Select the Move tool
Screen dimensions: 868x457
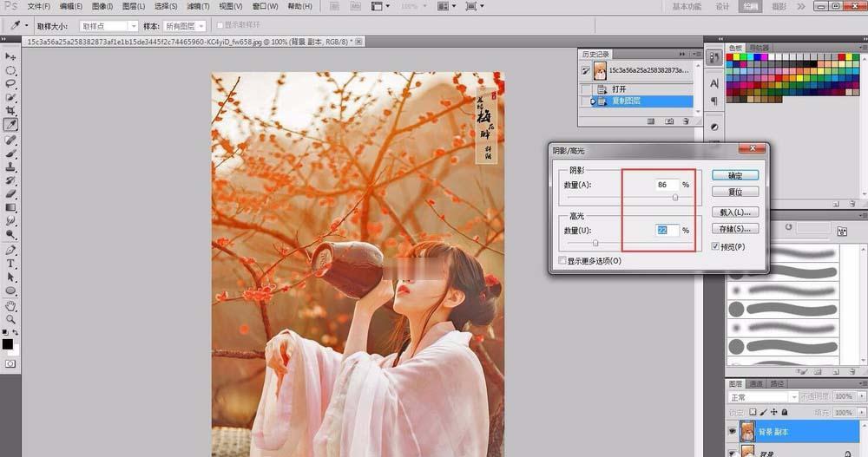coord(11,56)
